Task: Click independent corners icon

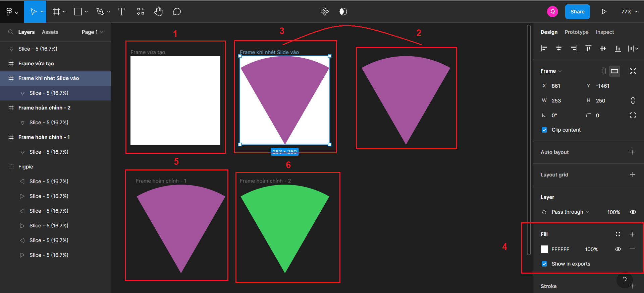Action: click(x=633, y=115)
